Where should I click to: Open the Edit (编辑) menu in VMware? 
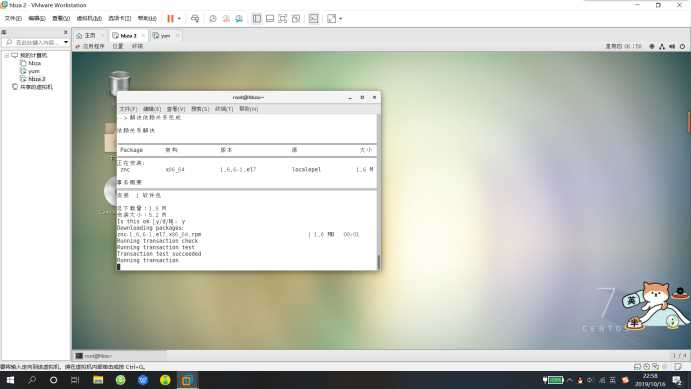tap(37, 19)
